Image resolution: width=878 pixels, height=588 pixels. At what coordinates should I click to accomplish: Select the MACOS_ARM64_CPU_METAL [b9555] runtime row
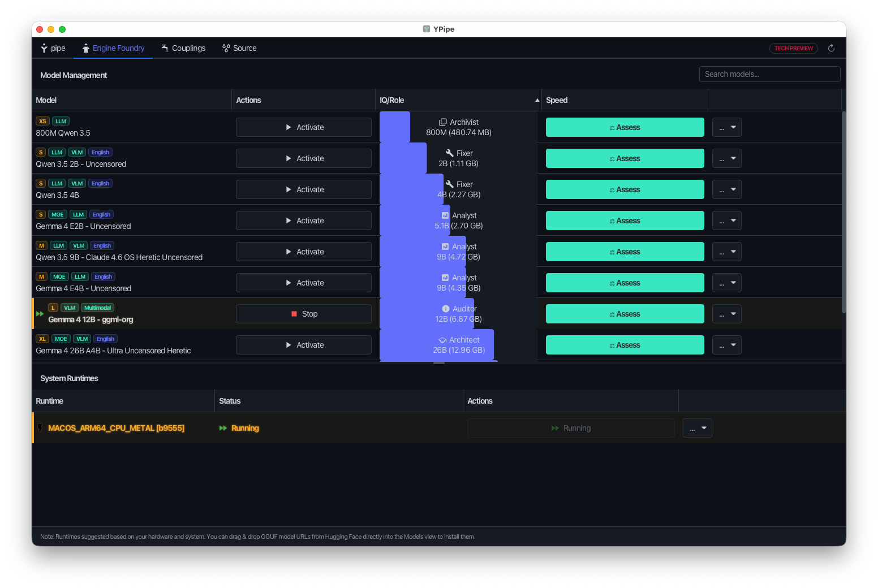(x=439, y=428)
